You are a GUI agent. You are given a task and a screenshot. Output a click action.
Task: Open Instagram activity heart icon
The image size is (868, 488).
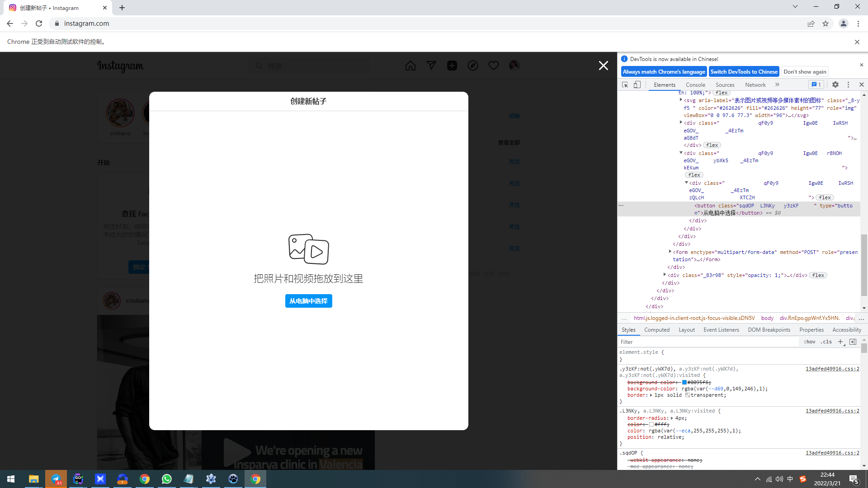point(494,66)
